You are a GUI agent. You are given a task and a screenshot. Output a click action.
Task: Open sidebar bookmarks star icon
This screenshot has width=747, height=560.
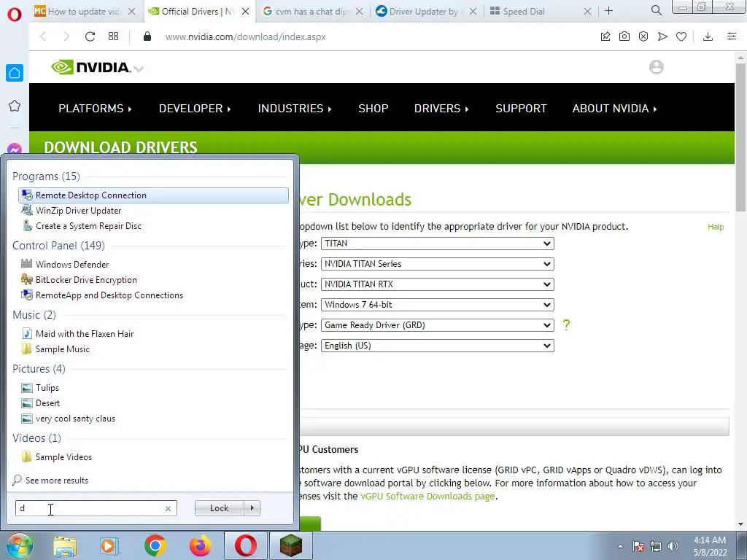15,106
